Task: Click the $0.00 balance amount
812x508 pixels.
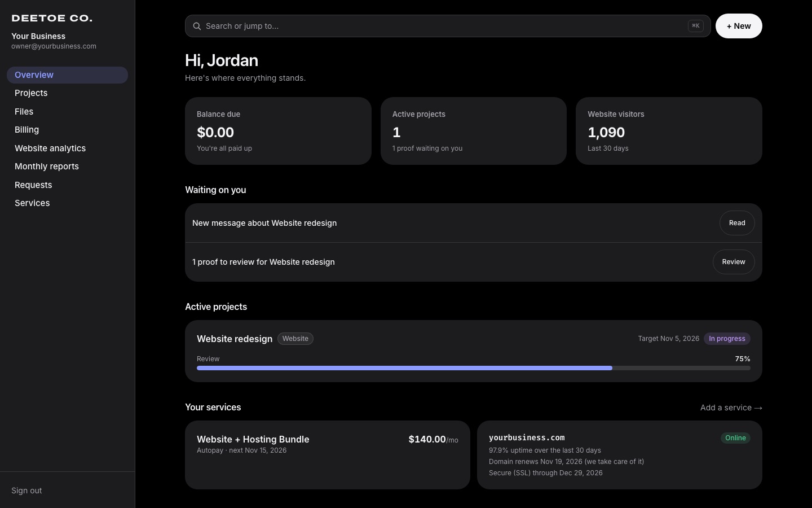Action: (215, 132)
